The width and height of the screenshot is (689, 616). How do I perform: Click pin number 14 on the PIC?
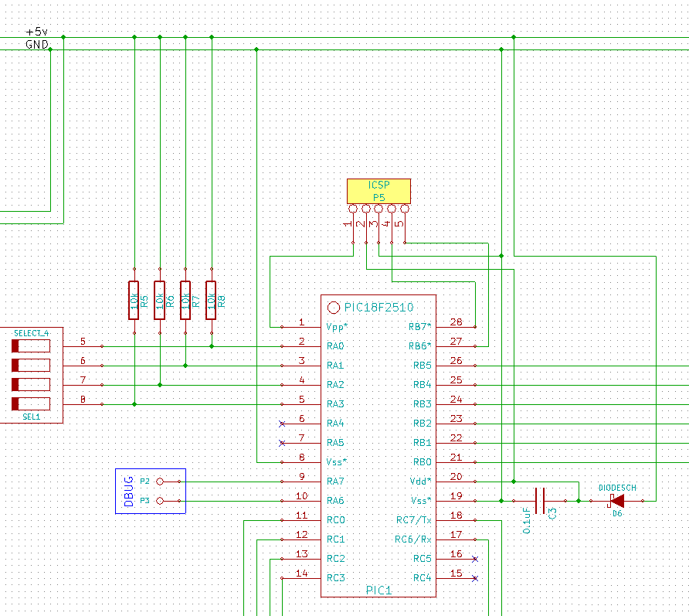[301, 573]
